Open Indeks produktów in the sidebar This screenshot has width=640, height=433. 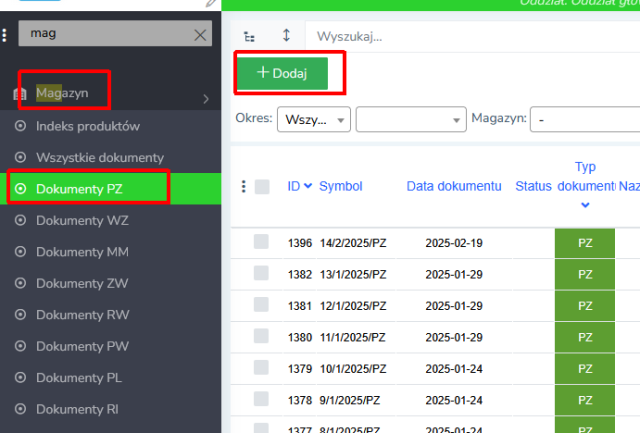[88, 126]
